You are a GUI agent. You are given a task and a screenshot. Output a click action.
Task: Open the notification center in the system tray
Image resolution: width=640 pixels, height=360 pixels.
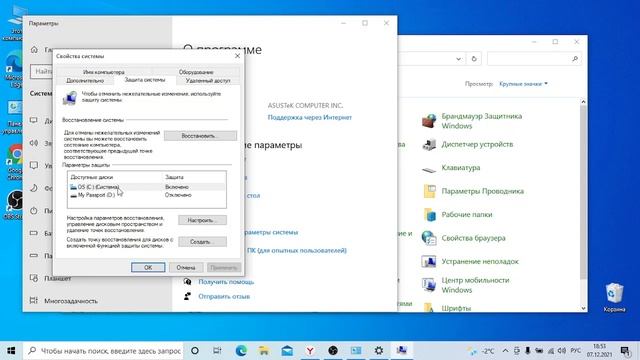tap(625, 351)
